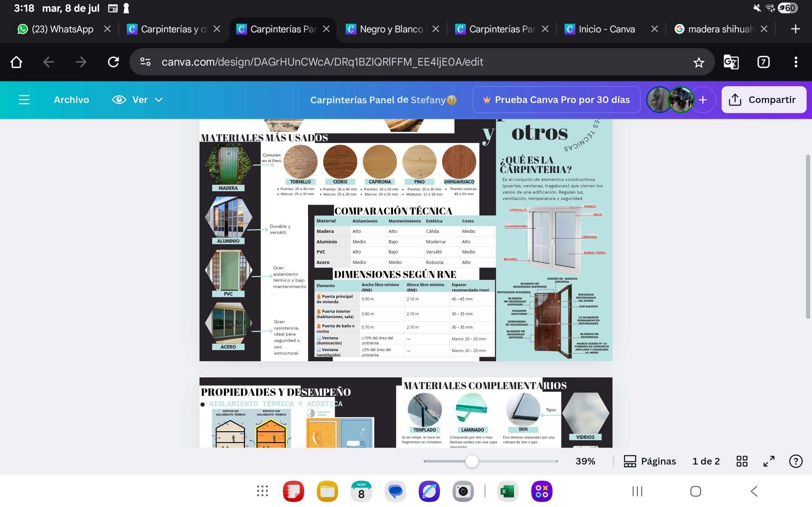This screenshot has width=812, height=507.
Task: Reload the current page
Action: [x=113, y=62]
